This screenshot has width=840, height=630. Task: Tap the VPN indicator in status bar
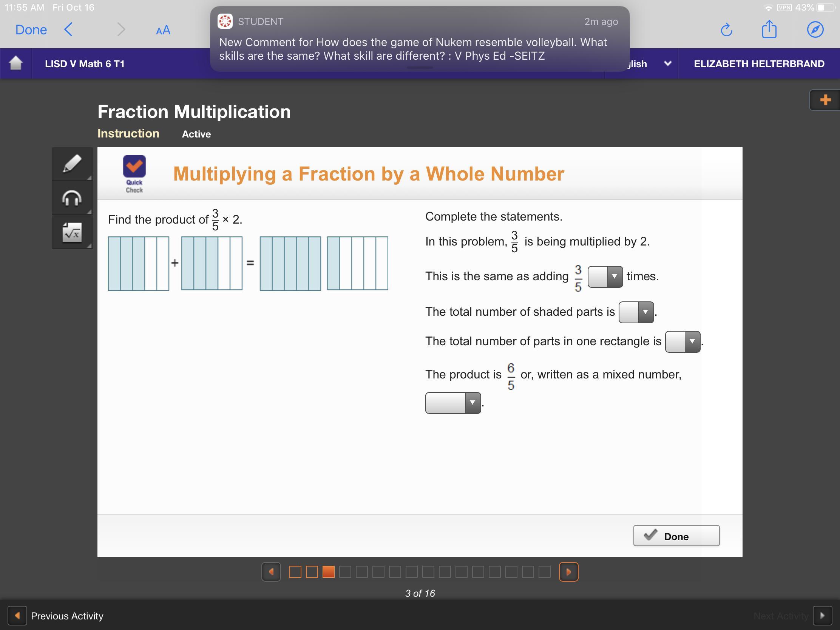[784, 8]
